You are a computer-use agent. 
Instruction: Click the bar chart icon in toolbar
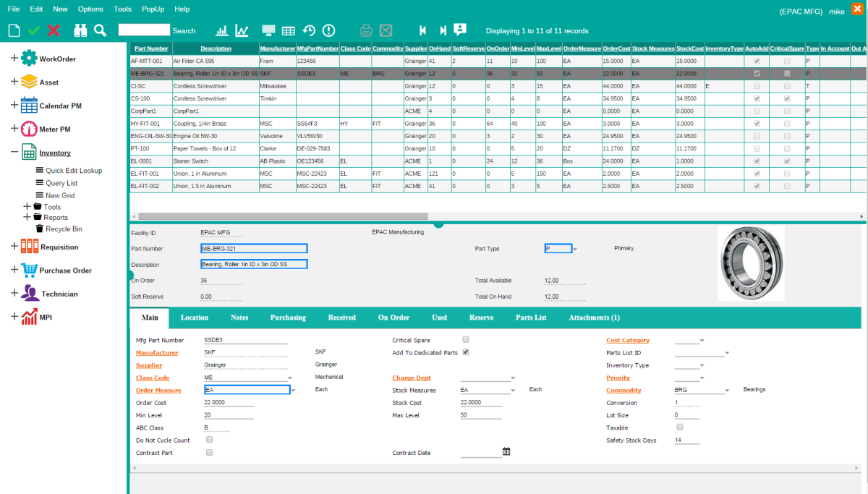coord(222,30)
